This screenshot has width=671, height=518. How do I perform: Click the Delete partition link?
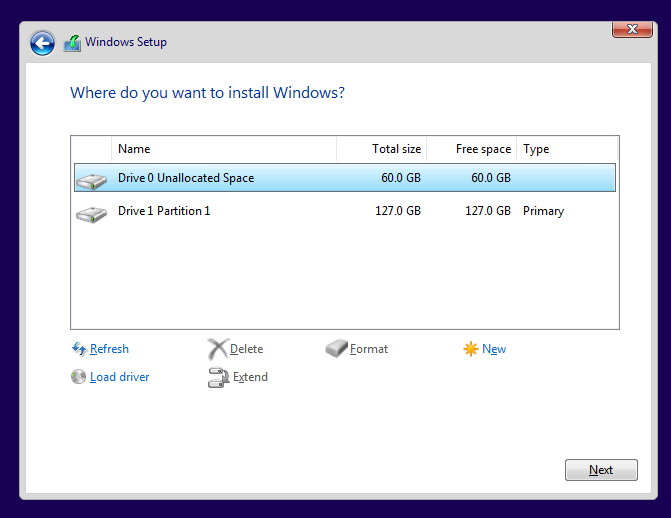(246, 349)
